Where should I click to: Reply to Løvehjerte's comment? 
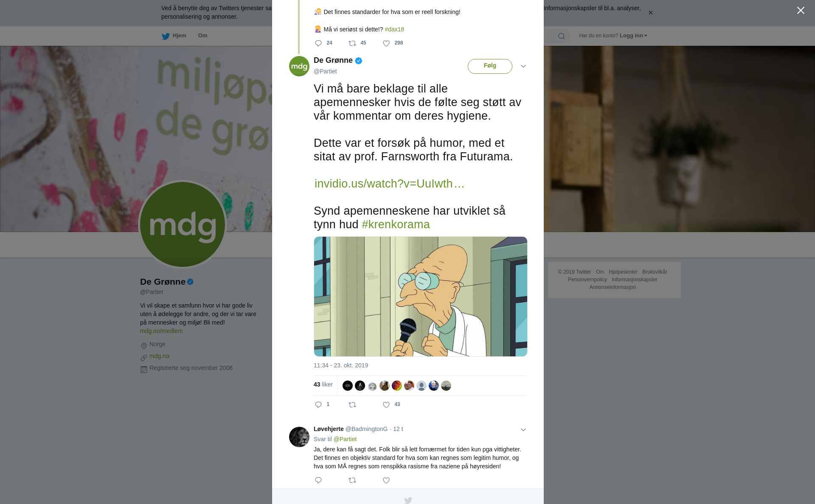click(318, 480)
